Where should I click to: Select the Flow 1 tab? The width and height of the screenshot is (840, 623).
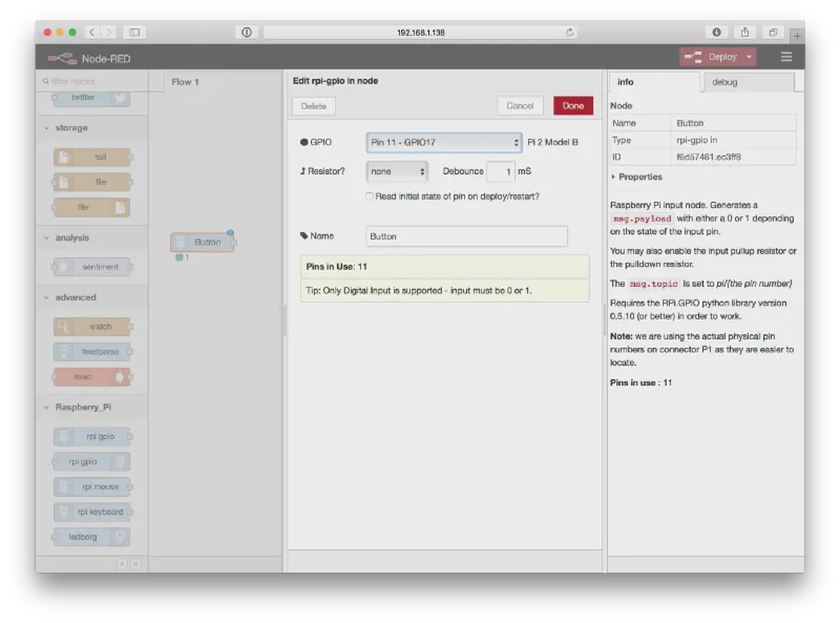point(185,82)
